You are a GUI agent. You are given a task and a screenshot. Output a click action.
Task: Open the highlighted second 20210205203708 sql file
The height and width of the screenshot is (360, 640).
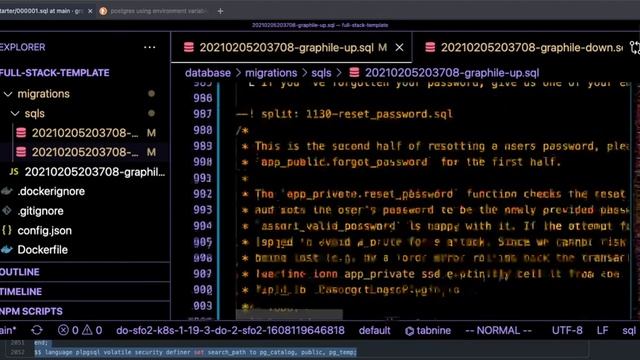(85, 152)
